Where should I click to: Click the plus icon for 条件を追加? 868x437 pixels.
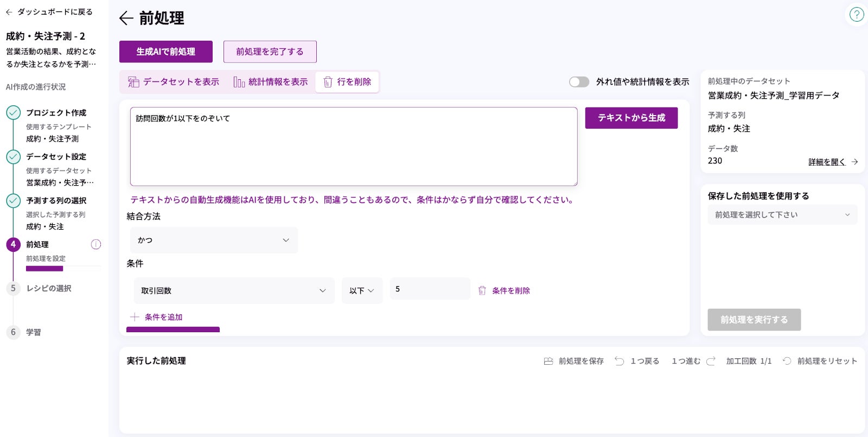(x=135, y=317)
